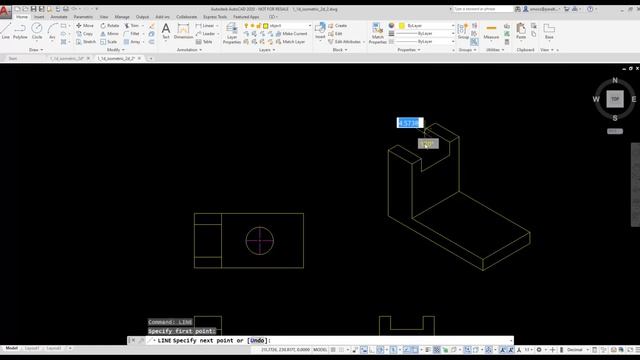Click the Rotate tool

point(109,25)
